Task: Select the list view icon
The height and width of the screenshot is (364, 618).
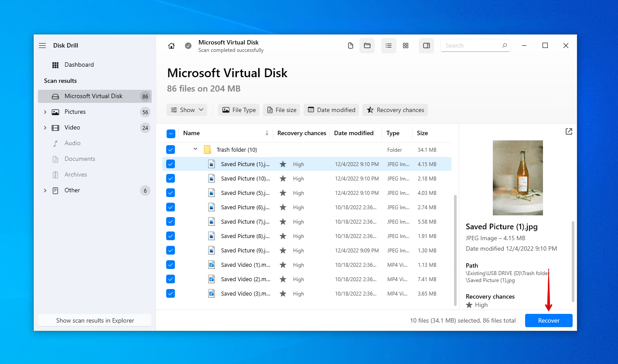Action: (389, 45)
